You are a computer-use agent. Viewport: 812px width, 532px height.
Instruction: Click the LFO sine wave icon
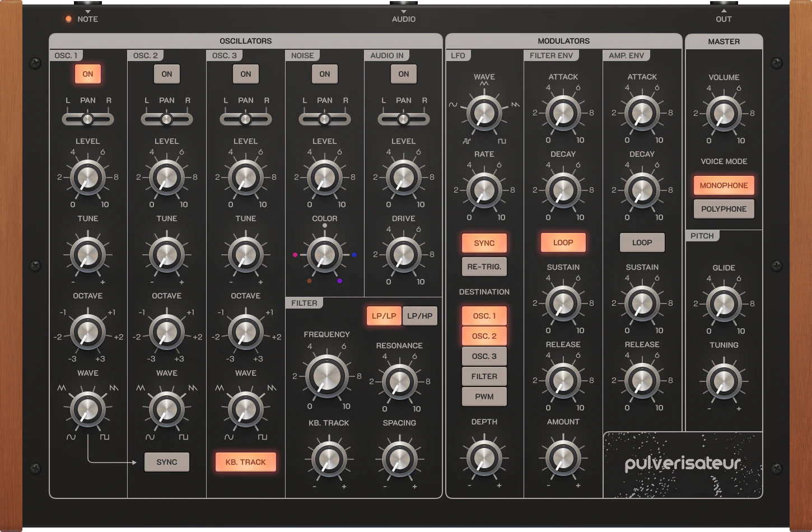[x=452, y=105]
